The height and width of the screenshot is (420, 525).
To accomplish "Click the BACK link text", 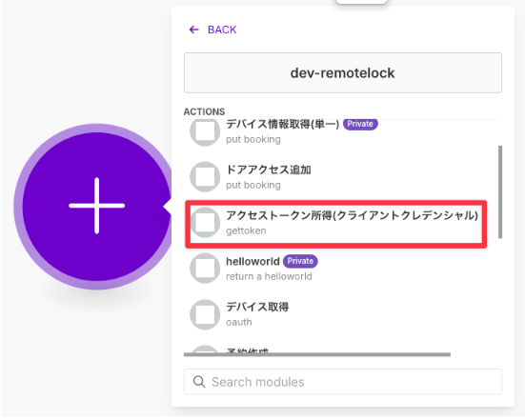I will 222,30.
